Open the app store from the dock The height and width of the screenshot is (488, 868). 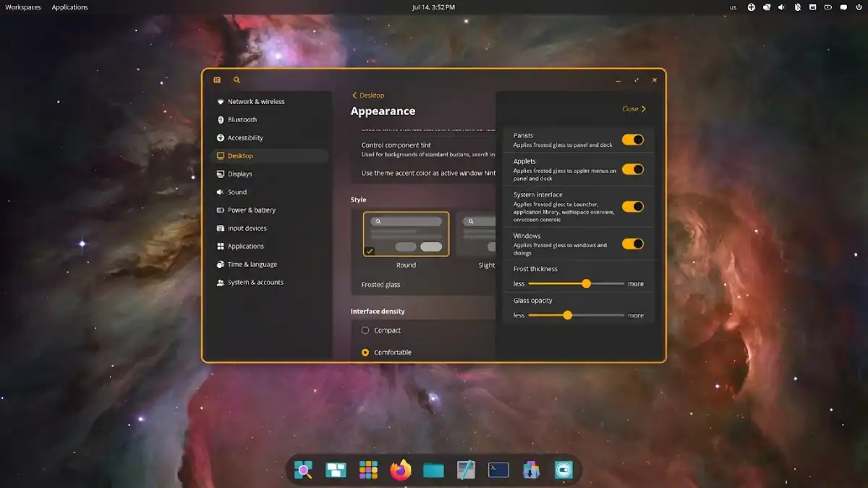(x=531, y=471)
